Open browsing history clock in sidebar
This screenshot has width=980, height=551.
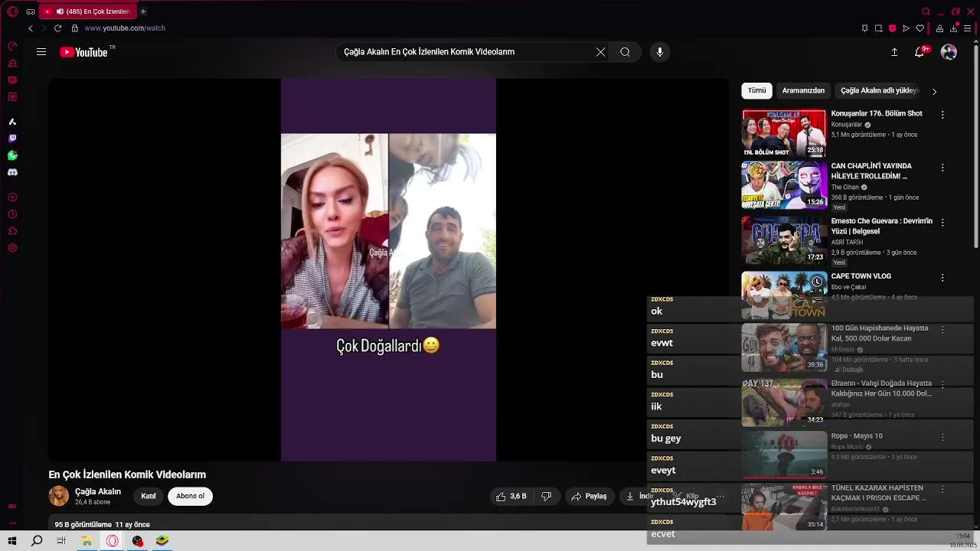[x=12, y=214]
